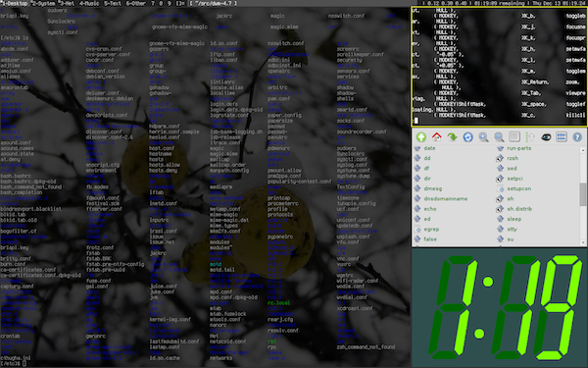Click the file named sh.distrib
This screenshot has height=368, width=588.
point(519,209)
